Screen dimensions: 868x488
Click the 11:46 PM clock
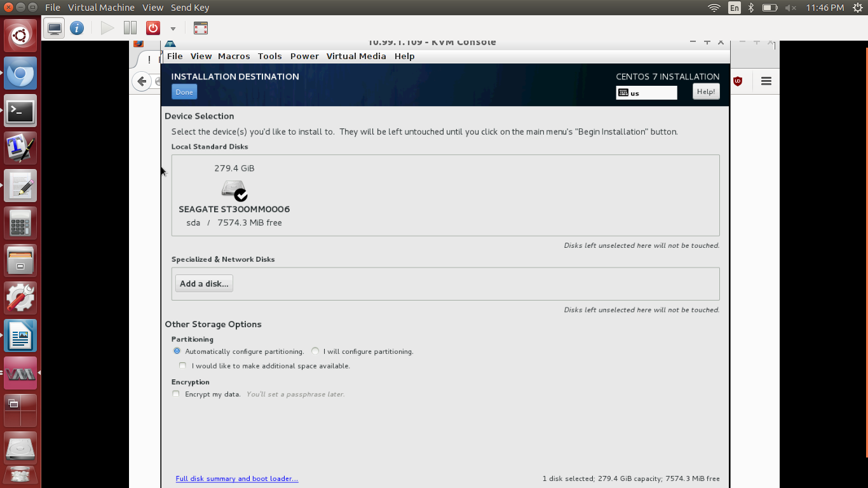[x=824, y=8]
